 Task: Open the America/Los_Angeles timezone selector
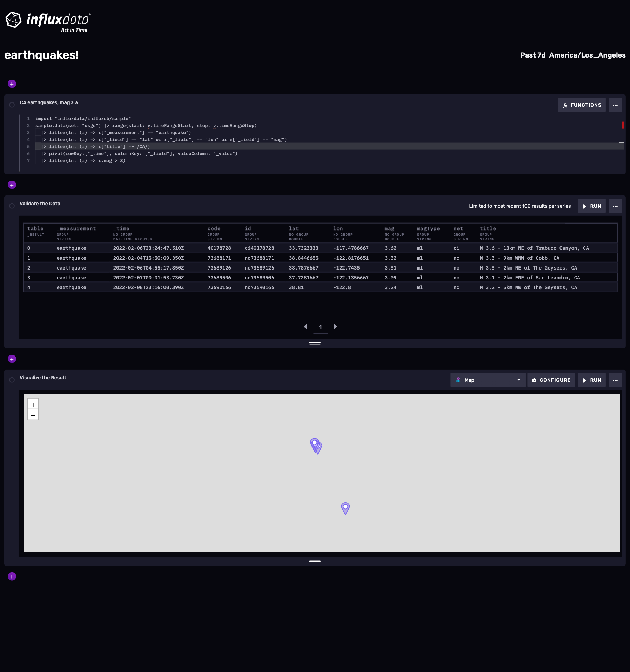click(587, 55)
